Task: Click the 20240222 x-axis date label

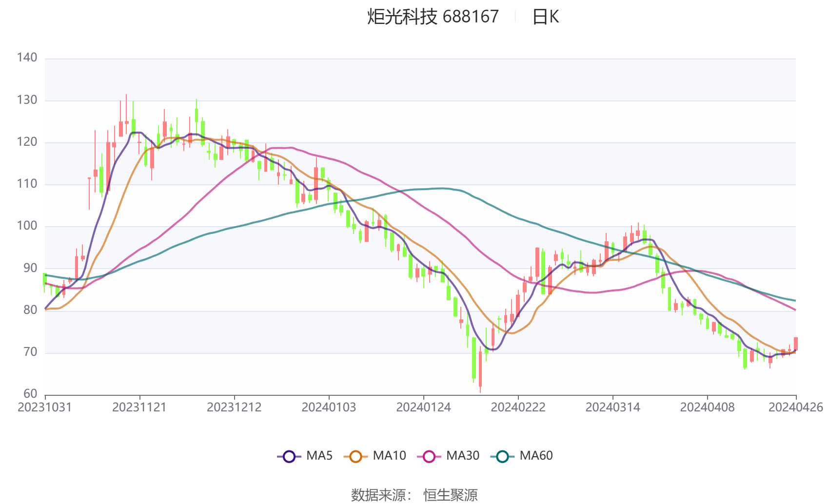Action: click(x=518, y=407)
